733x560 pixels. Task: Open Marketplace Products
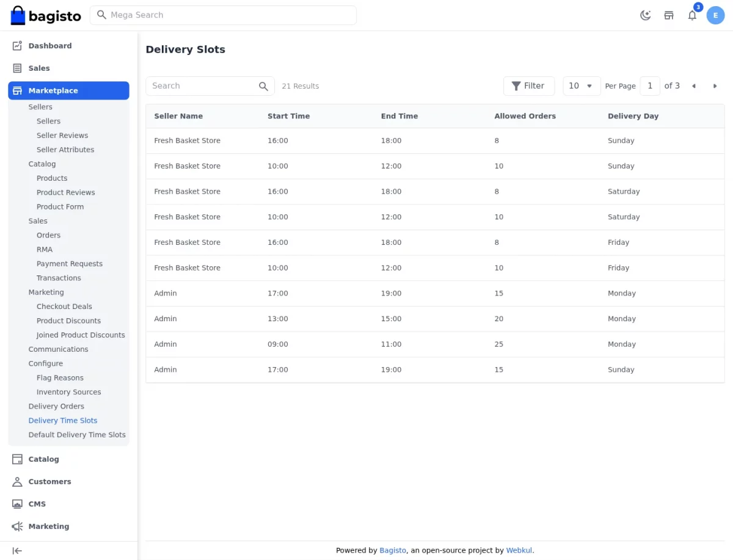click(x=52, y=178)
